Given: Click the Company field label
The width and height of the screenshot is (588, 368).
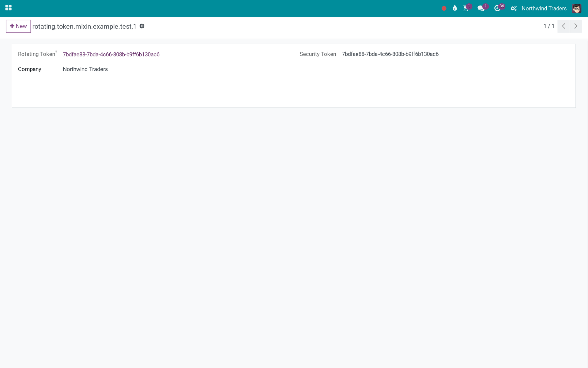Looking at the screenshot, I should [29, 69].
